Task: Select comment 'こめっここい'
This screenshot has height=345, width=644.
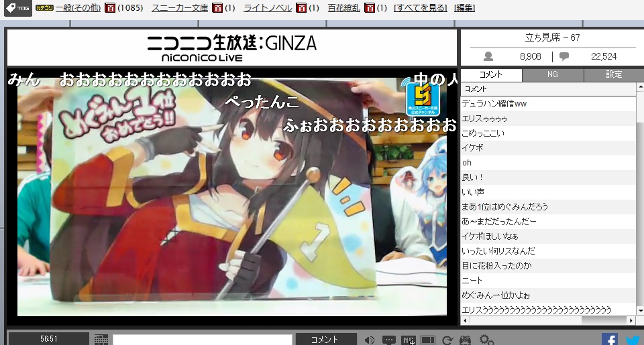Action: click(x=548, y=133)
